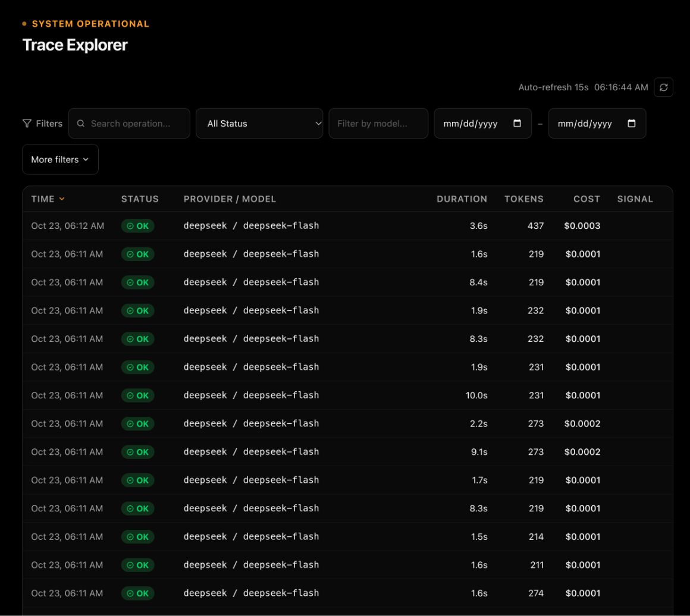
Task: Click the OK status badge on the 1.7s trace
Action: pos(138,480)
